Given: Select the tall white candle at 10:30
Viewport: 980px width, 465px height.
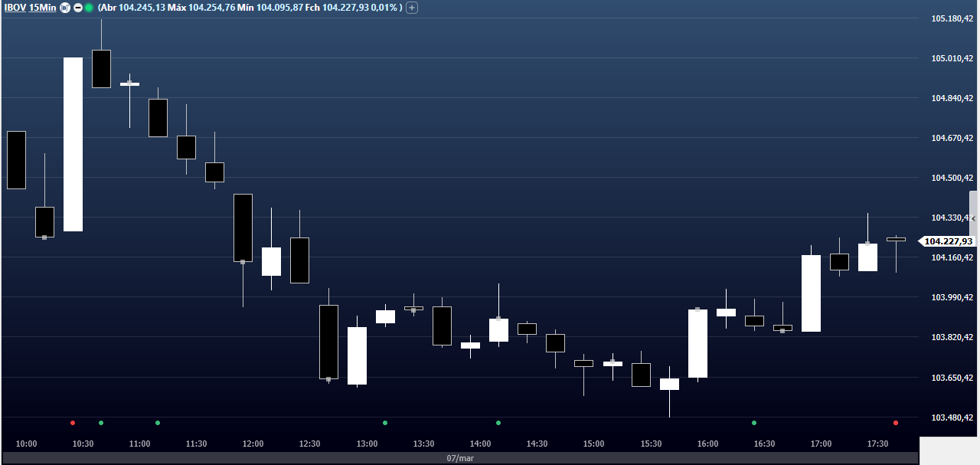Looking at the screenshot, I should (73, 144).
